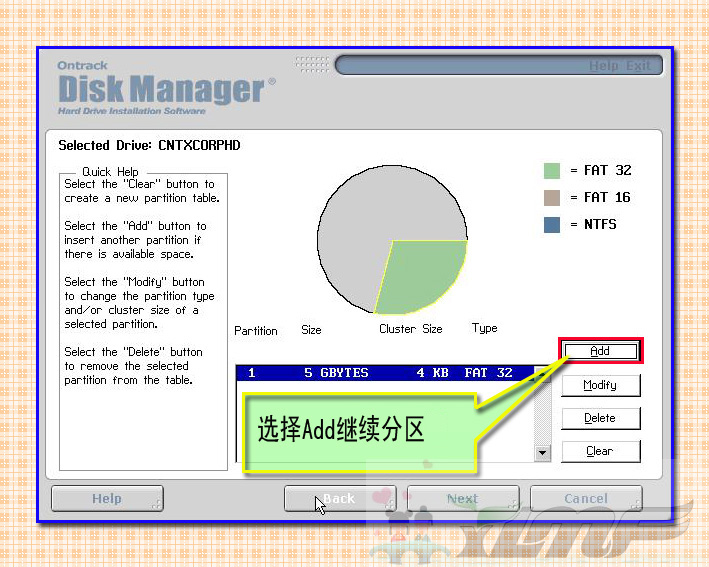Click the Add partition button
709x567 pixels.
600,351
